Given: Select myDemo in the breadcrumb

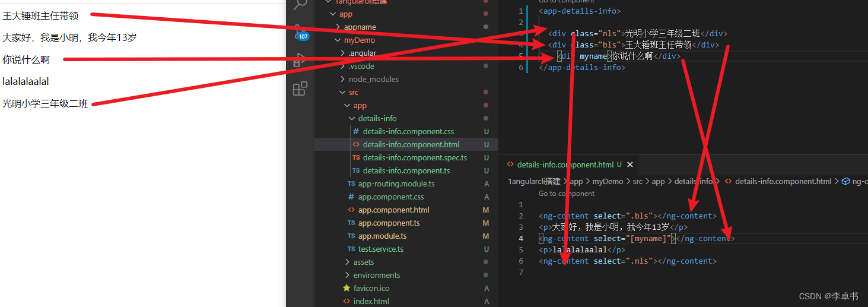Looking at the screenshot, I should (608, 181).
